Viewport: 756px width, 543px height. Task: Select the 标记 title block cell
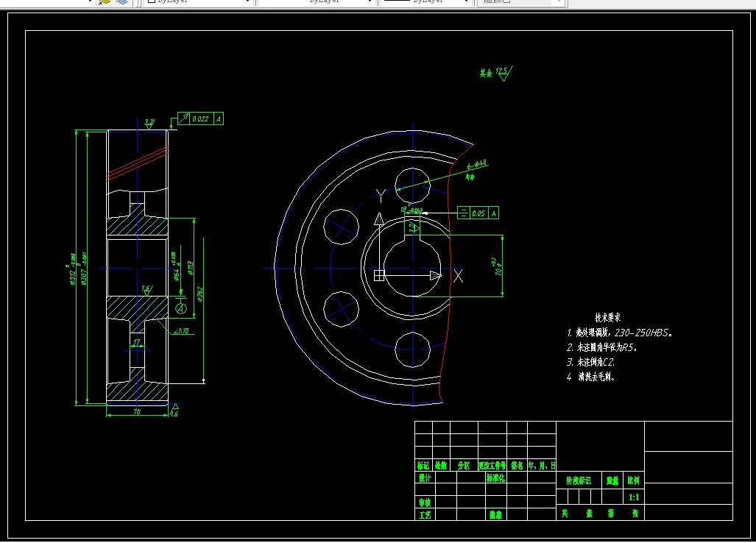[423, 466]
